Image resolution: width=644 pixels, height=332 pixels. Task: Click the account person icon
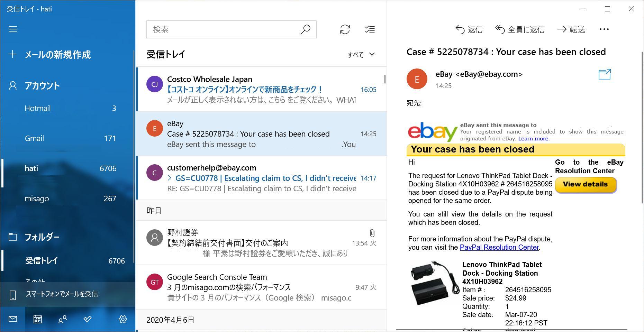(13, 85)
